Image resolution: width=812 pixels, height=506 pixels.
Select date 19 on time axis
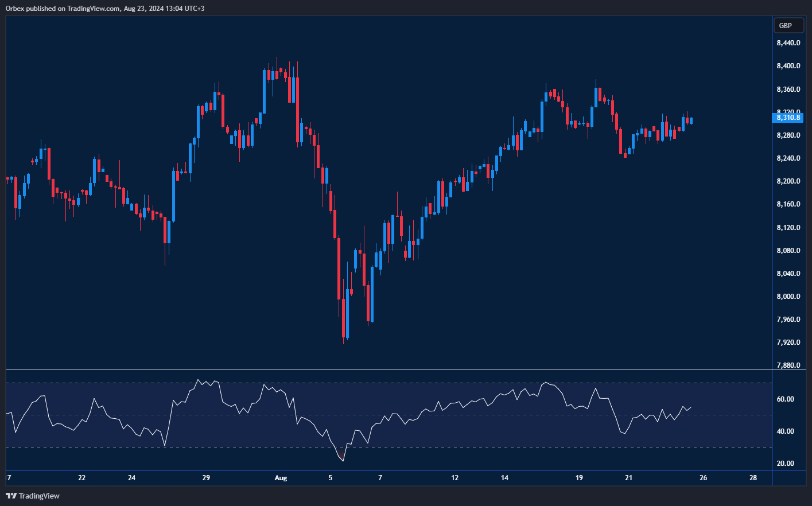pyautogui.click(x=579, y=478)
